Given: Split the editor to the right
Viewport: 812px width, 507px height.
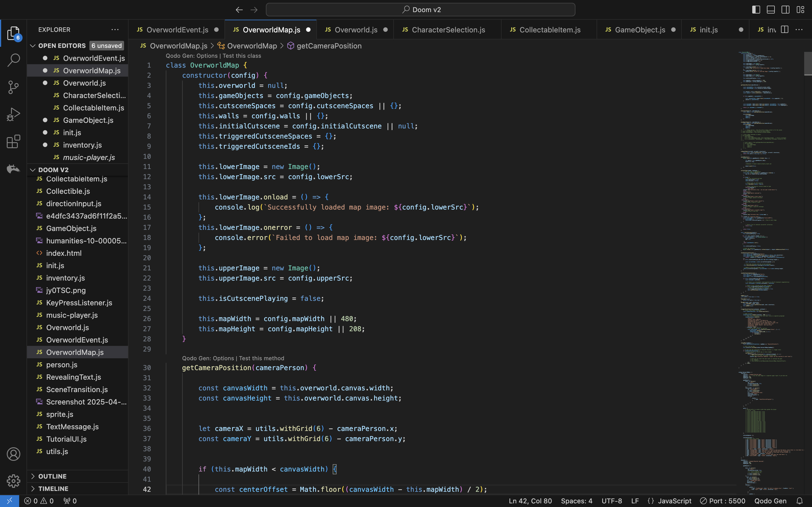Looking at the screenshot, I should coord(784,30).
